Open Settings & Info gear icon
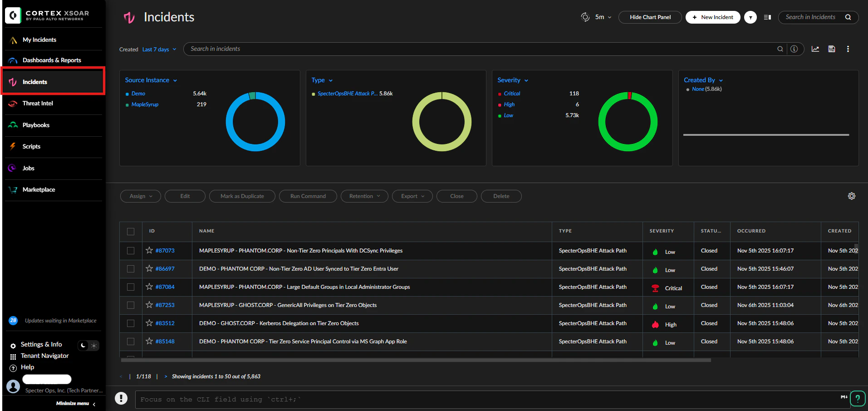The image size is (868, 411). click(x=13, y=346)
